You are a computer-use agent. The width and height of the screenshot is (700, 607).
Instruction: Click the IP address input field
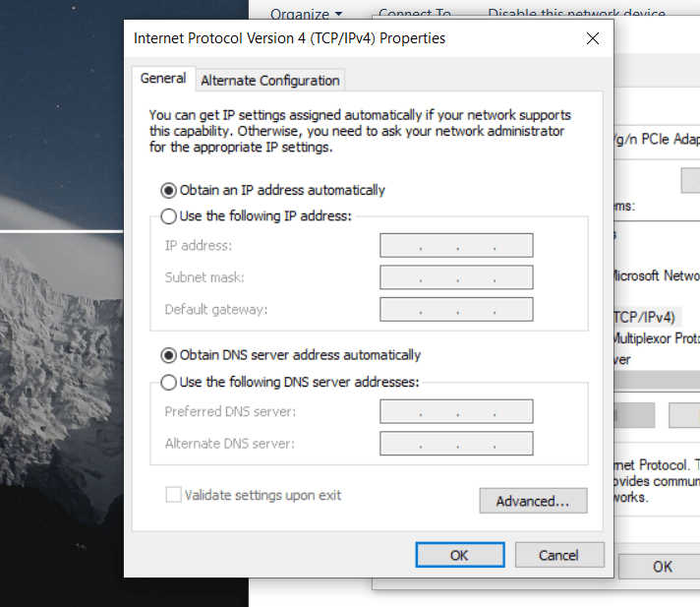point(456,246)
